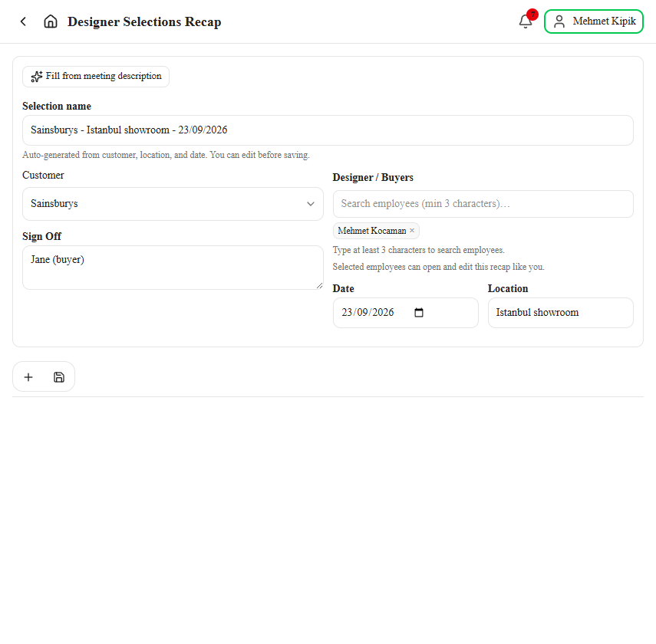Screen dimensions: 656x644
Task: Go back using the left arrow icon
Action: tap(24, 21)
